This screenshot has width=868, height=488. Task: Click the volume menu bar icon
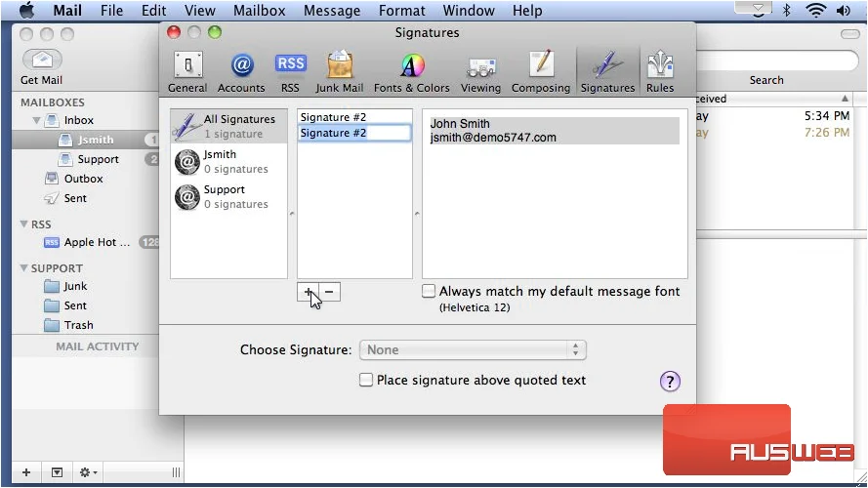(844, 10)
